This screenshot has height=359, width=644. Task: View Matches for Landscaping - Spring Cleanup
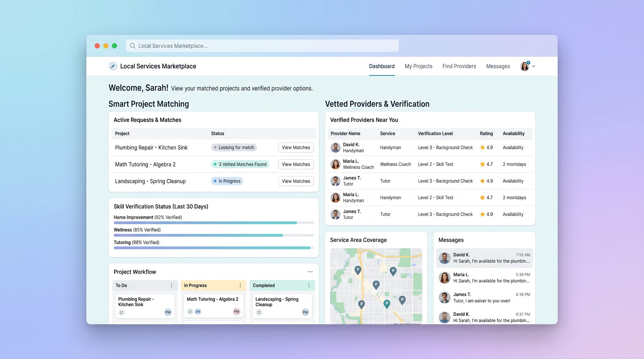coord(296,181)
